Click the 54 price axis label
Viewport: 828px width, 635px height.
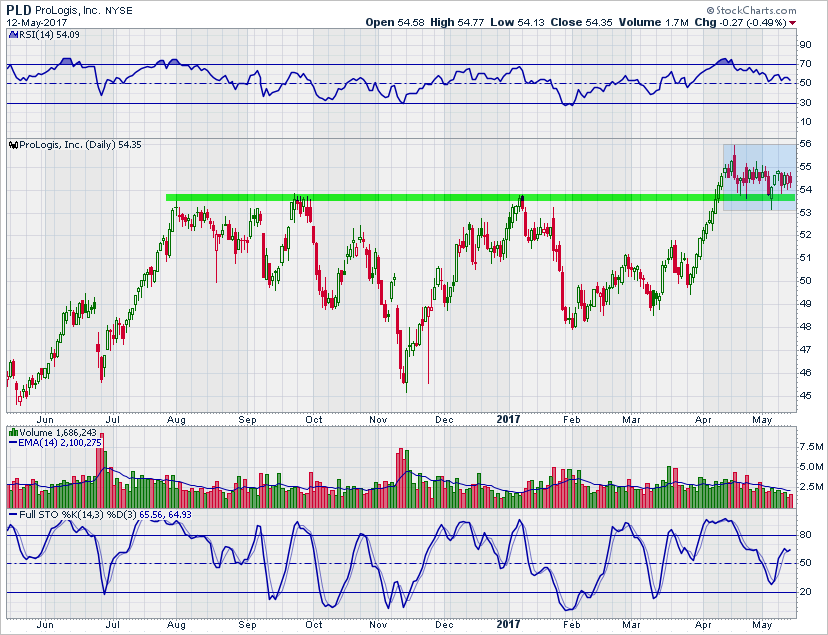coord(805,189)
